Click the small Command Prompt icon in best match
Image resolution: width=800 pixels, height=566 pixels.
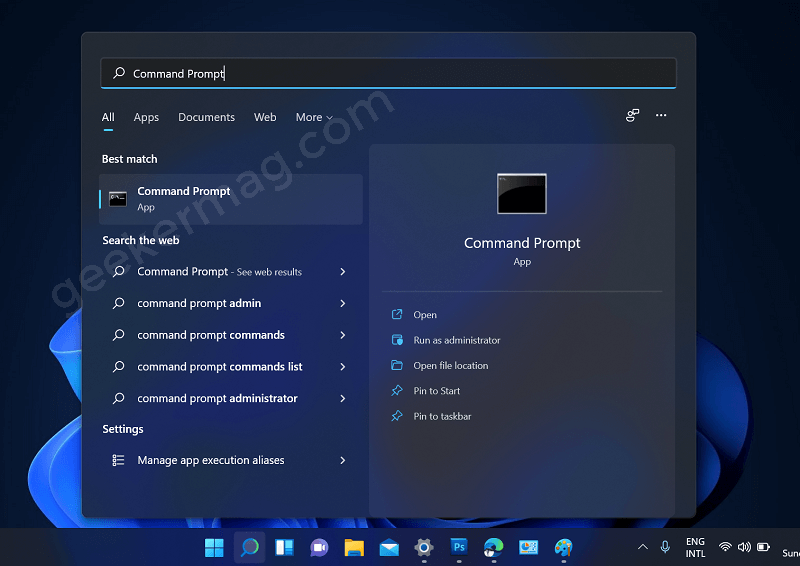point(118,199)
